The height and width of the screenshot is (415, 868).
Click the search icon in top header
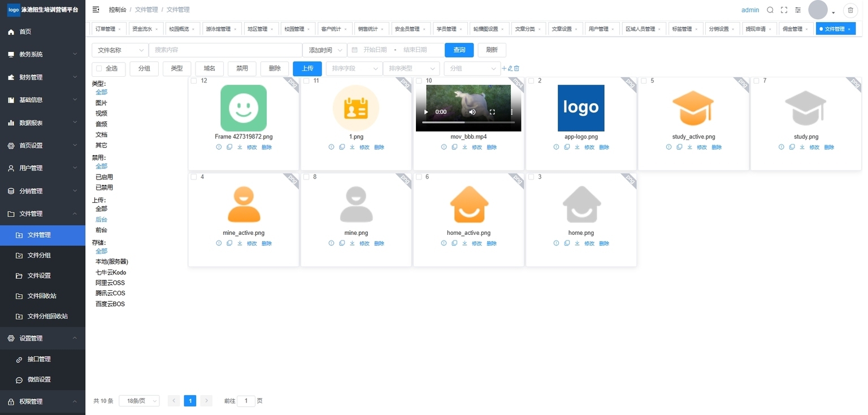click(770, 10)
